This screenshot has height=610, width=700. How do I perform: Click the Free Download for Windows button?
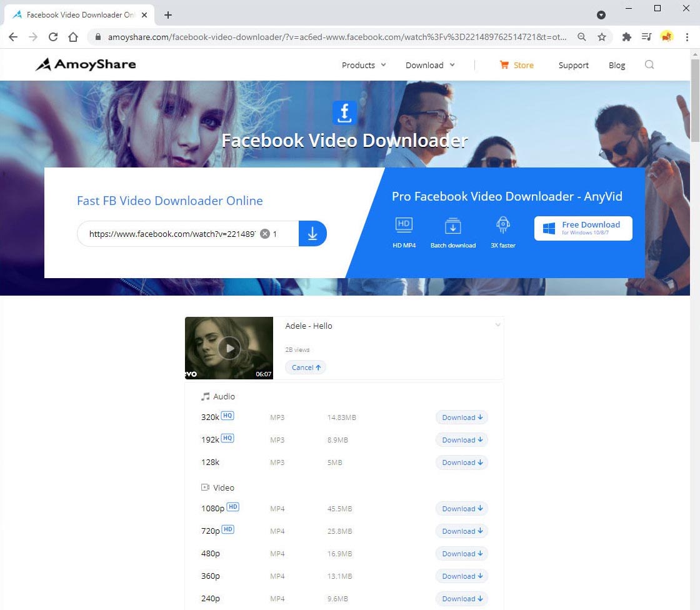pos(583,228)
